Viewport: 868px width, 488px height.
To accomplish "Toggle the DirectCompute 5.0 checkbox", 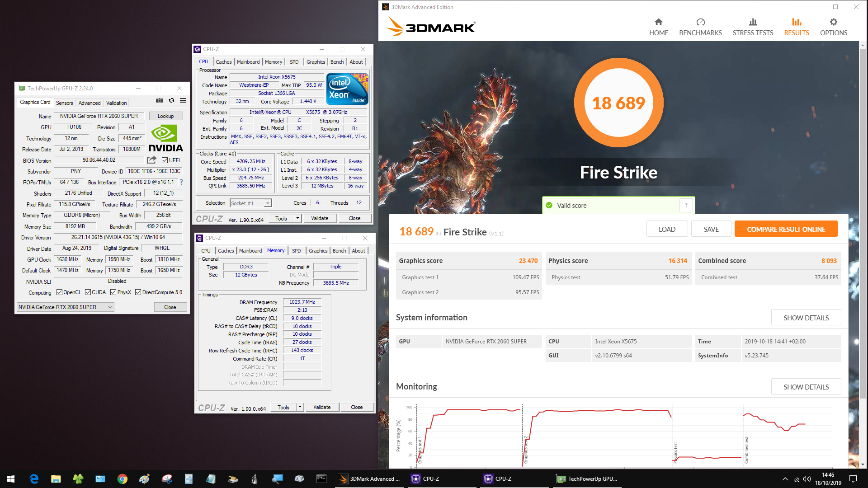I will click(x=138, y=292).
